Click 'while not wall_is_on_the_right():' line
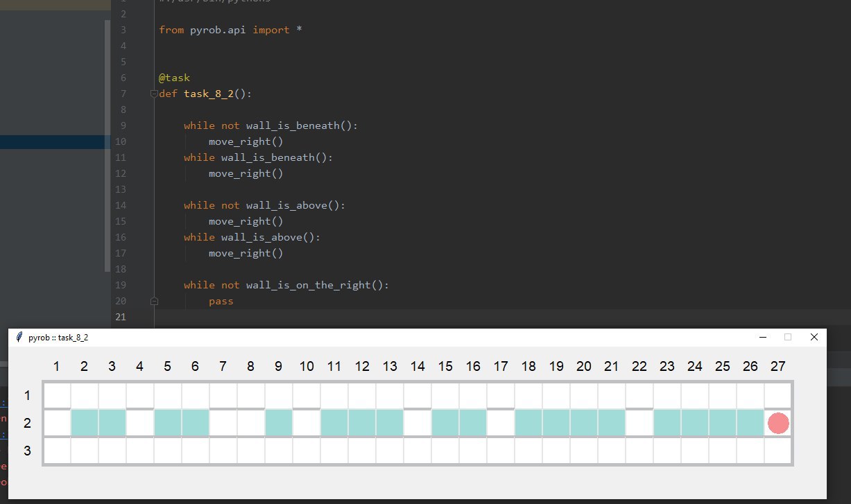 pos(286,285)
